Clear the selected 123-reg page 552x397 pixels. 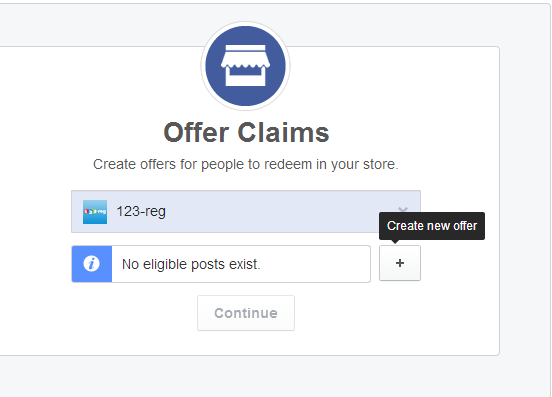403,210
